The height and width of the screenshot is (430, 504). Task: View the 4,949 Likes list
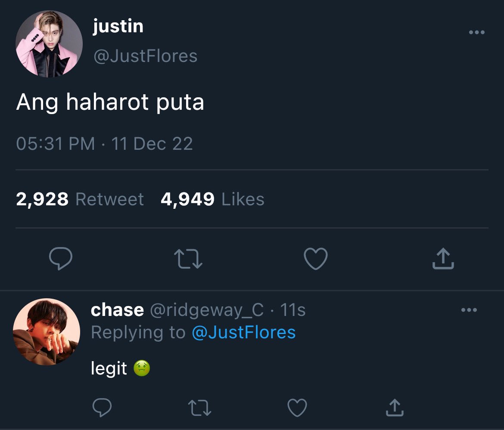click(212, 199)
